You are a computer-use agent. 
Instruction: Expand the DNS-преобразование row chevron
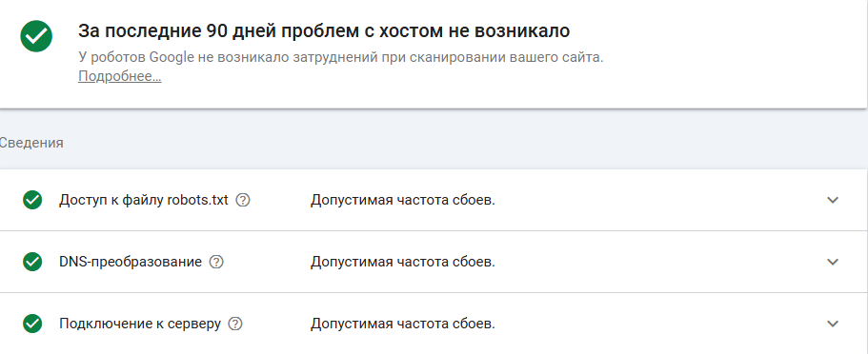click(833, 262)
